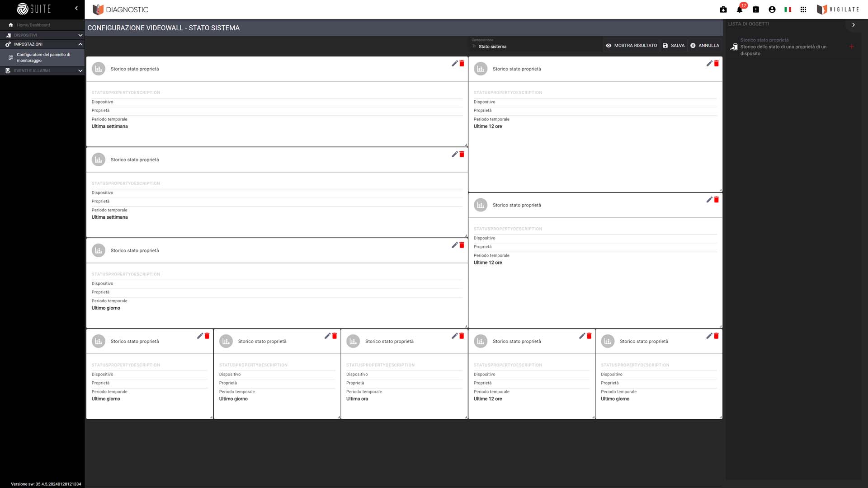Viewport: 868px width, 488px height.
Task: Collapse the Suite sidebar with the arrow
Action: tap(76, 8)
